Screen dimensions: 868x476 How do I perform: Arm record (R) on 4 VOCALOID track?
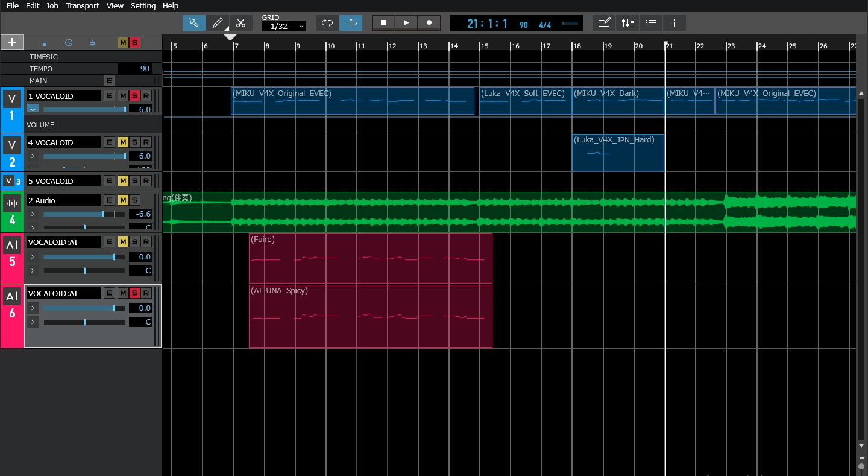tap(145, 142)
